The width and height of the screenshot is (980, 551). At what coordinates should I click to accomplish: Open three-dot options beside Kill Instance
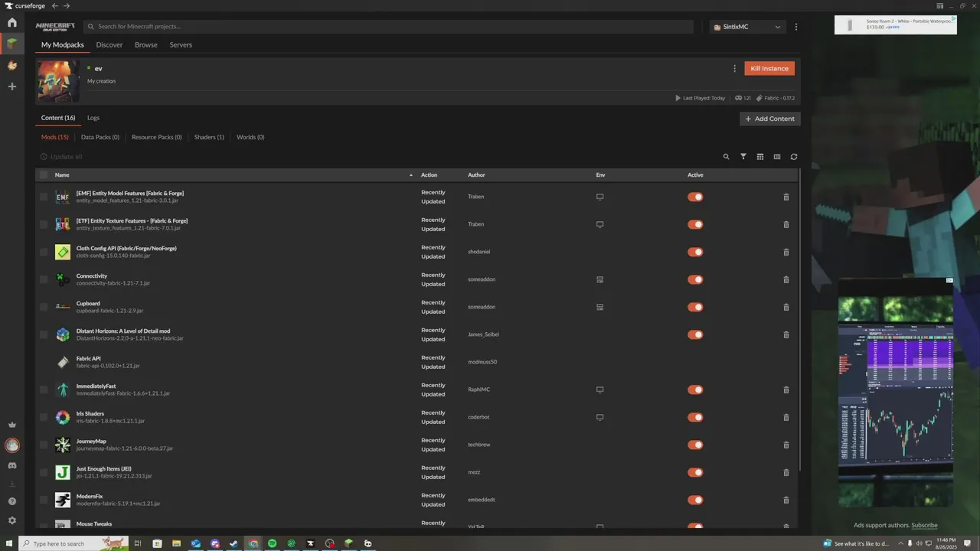pos(735,68)
